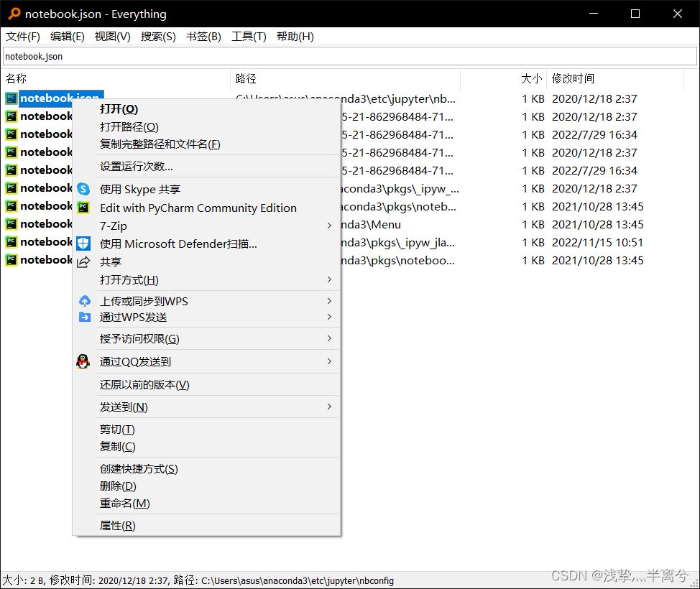The height and width of the screenshot is (589, 700).
Task: Expand the 发送到(N) submenu arrow
Action: pyautogui.click(x=329, y=407)
